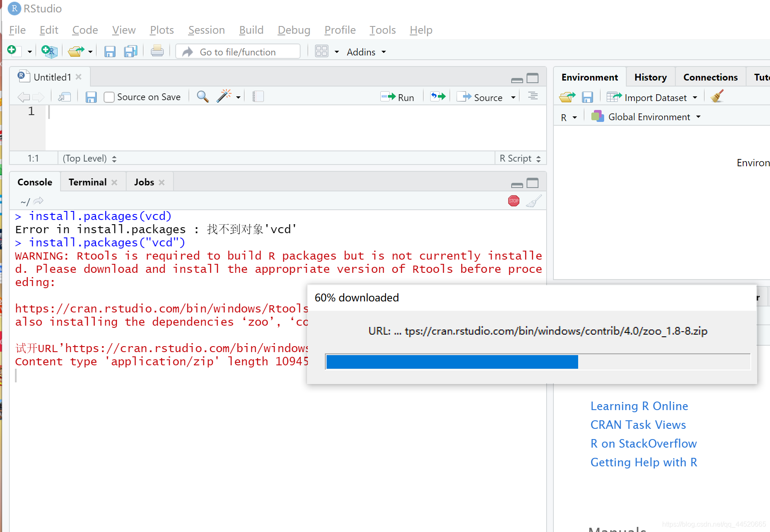Viewport: 770px width, 532px height.
Task: Open the Help menu
Action: click(421, 30)
